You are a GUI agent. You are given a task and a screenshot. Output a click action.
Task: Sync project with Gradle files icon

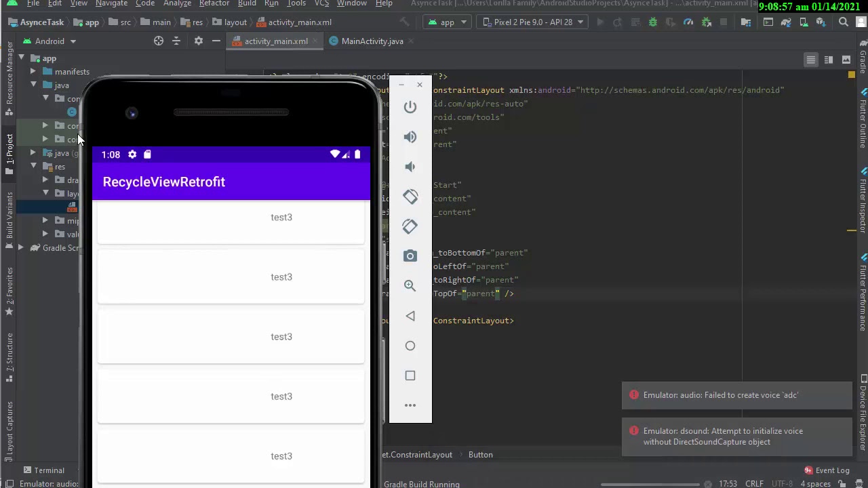point(786,22)
